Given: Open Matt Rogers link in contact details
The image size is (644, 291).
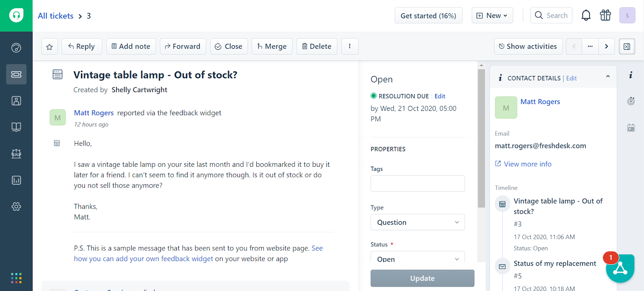Looking at the screenshot, I should [x=540, y=102].
